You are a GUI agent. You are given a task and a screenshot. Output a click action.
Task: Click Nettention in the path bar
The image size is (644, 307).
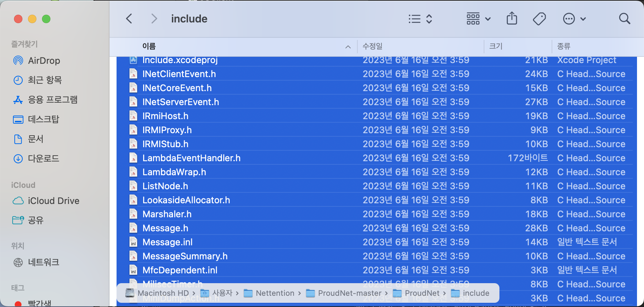point(275,293)
